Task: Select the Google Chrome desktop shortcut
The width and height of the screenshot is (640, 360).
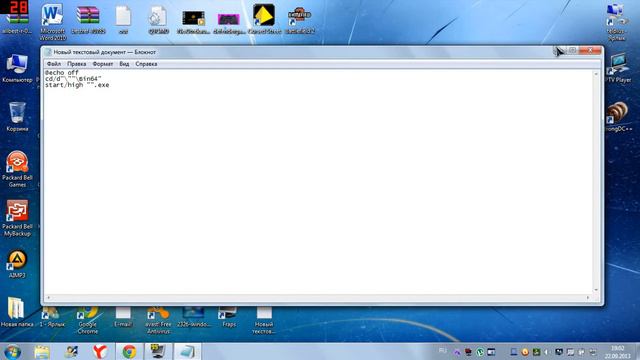Action: coord(87,320)
